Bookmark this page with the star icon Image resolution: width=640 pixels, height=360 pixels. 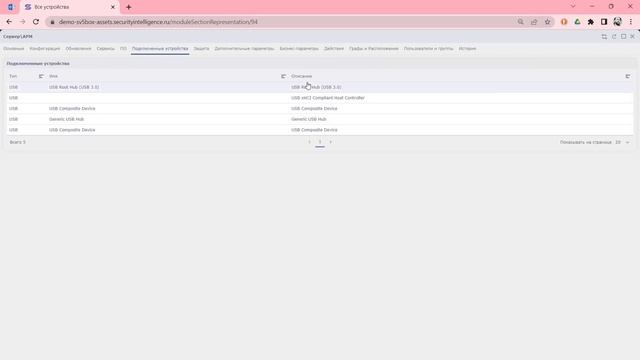[x=547, y=22]
